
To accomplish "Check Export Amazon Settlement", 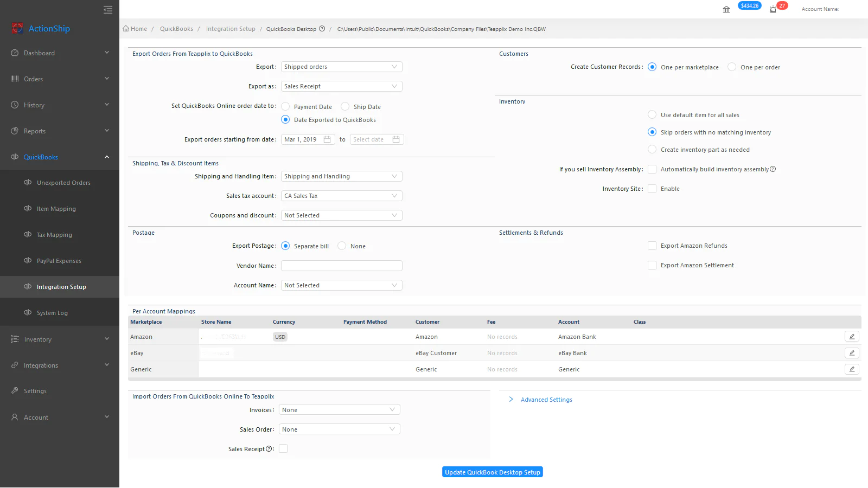I will (652, 265).
